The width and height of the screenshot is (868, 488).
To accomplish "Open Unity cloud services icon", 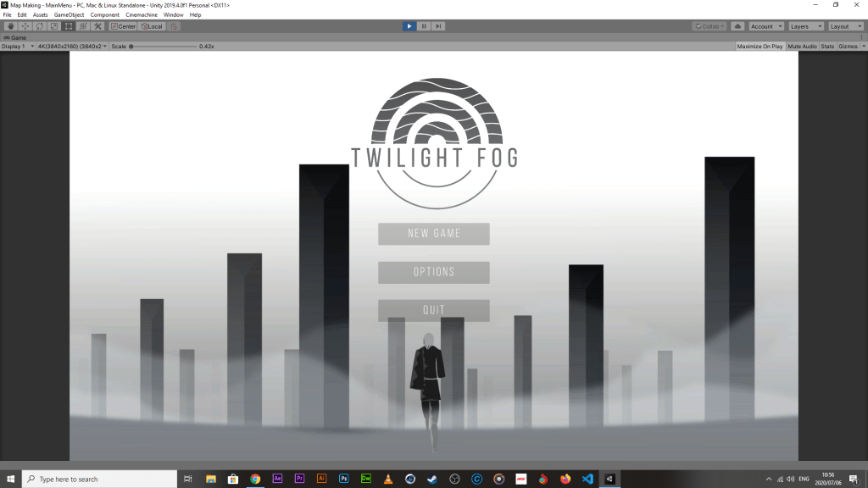I will click(x=737, y=26).
